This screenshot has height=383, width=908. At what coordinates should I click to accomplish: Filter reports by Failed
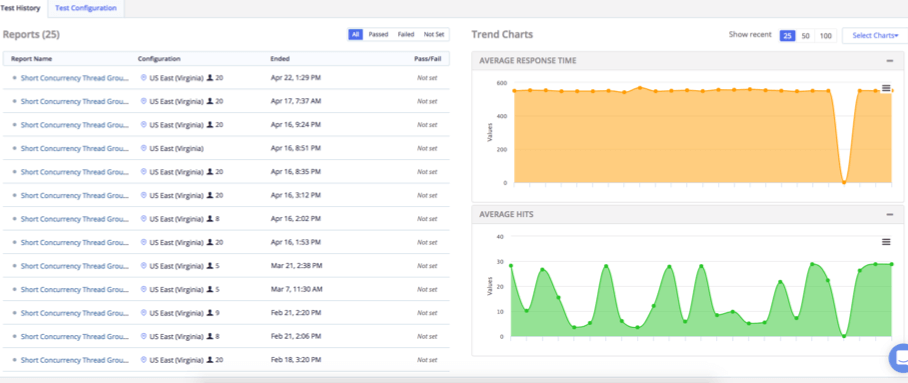coord(406,35)
